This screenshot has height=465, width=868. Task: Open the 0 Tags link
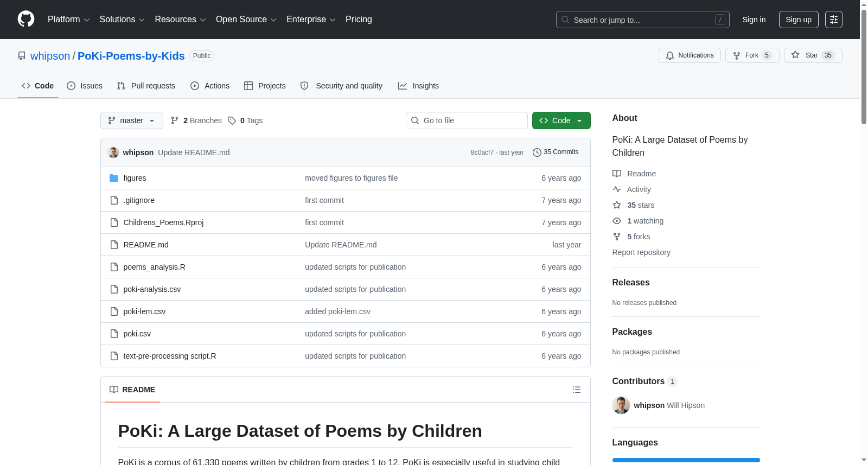point(245,120)
